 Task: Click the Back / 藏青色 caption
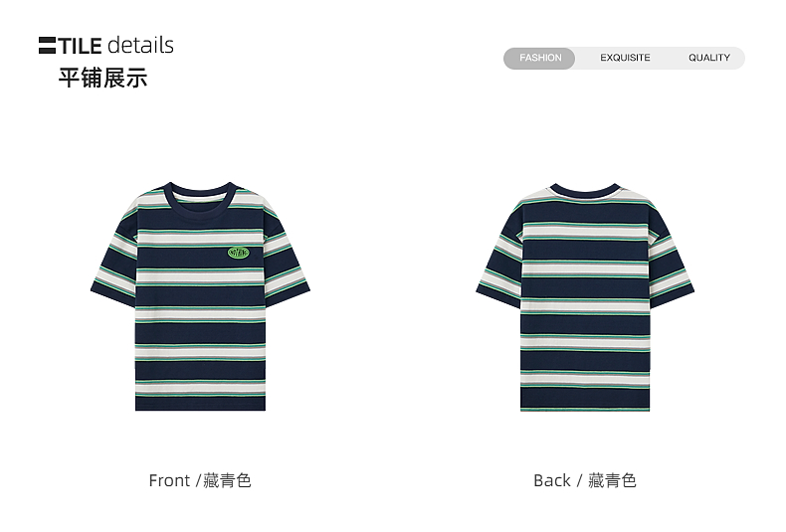click(x=584, y=480)
